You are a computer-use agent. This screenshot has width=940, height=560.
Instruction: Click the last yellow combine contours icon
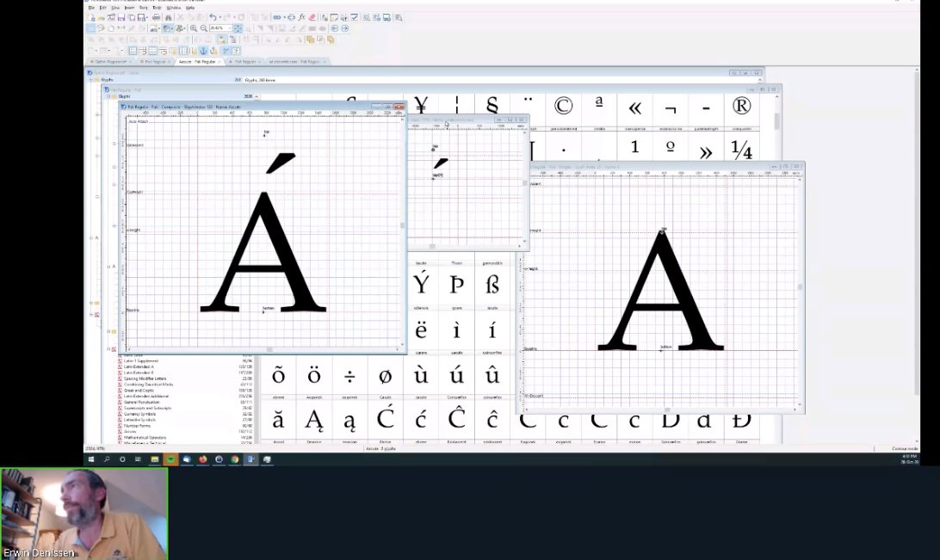coord(331,39)
